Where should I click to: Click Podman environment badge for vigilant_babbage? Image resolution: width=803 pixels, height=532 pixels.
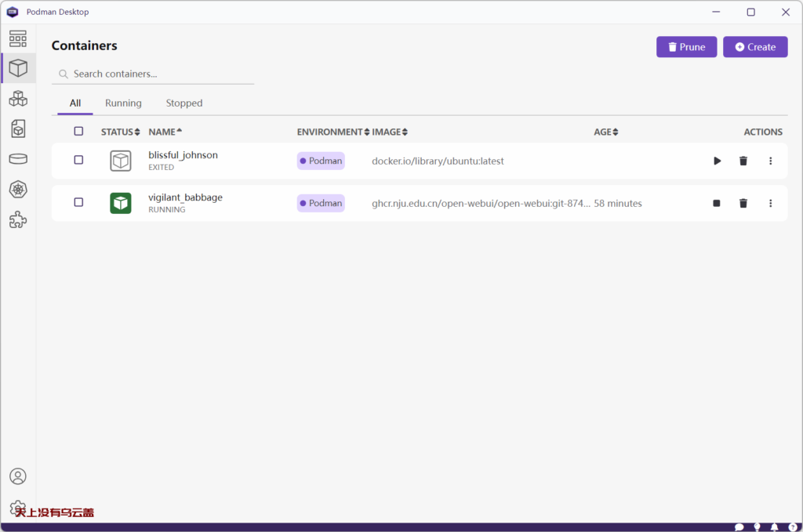click(321, 203)
